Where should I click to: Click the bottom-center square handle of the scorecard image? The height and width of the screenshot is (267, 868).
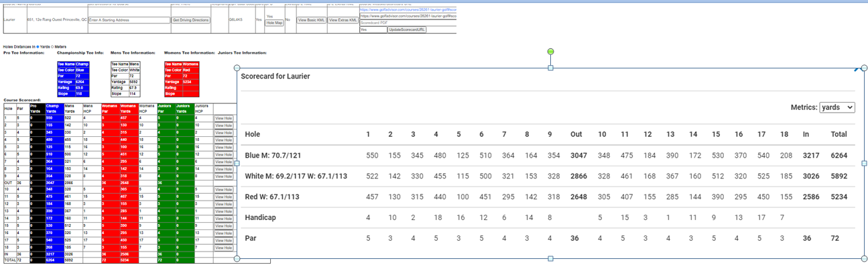point(550,258)
